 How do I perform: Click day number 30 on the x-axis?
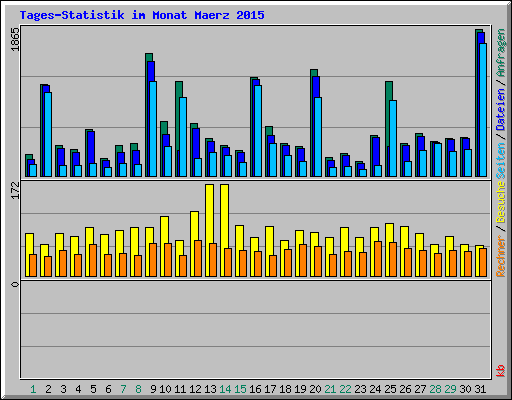click(465, 389)
